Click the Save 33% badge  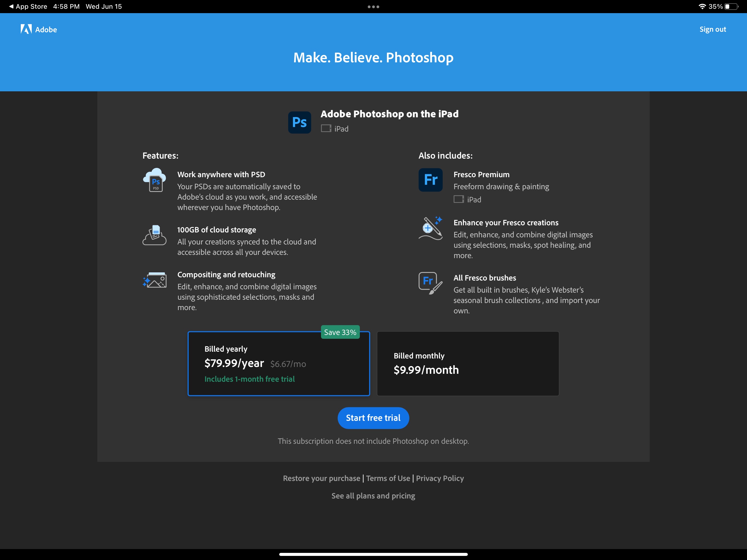(x=340, y=332)
